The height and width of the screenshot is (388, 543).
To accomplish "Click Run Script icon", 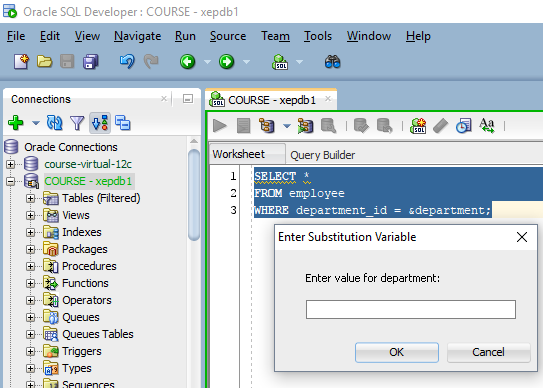I will (x=243, y=126).
